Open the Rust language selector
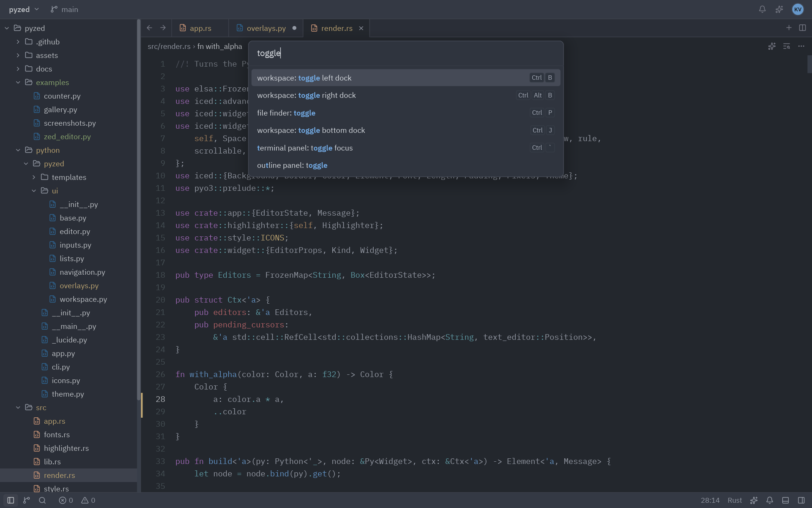 coord(735,500)
